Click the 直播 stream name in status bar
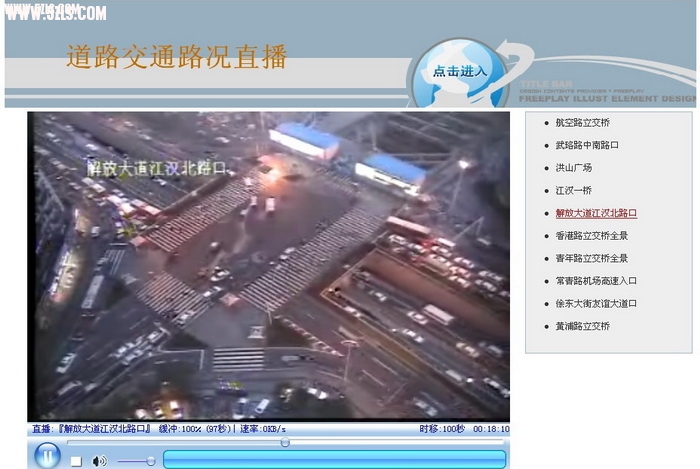Viewport: 700px width, 469px height. tap(92, 429)
